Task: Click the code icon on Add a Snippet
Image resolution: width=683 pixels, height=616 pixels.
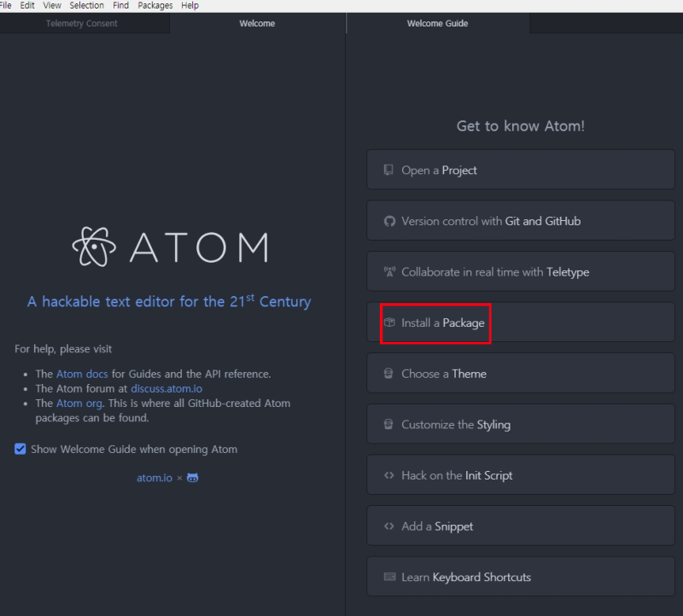Action: pos(389,526)
